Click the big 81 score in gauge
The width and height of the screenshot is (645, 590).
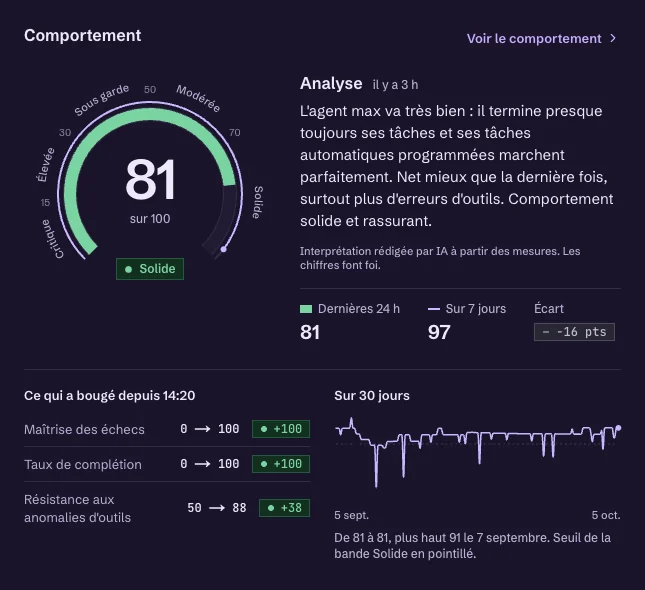pos(150,180)
